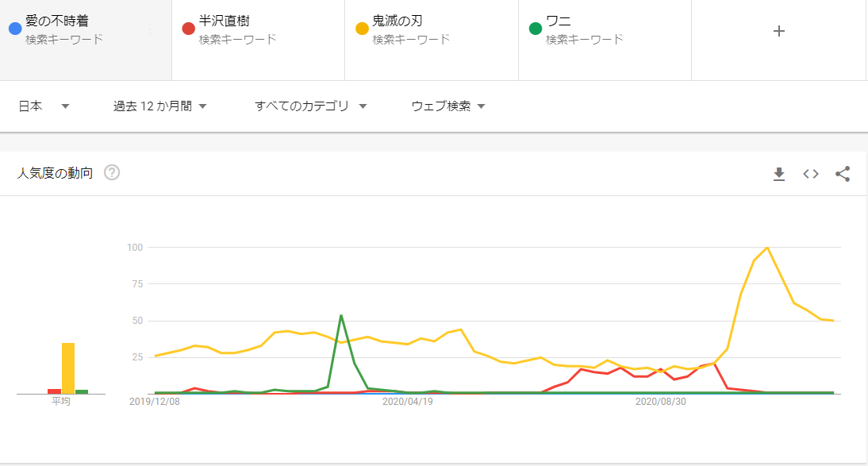The height and width of the screenshot is (466, 868).
Task: Open the embed code icon
Action: point(811,174)
